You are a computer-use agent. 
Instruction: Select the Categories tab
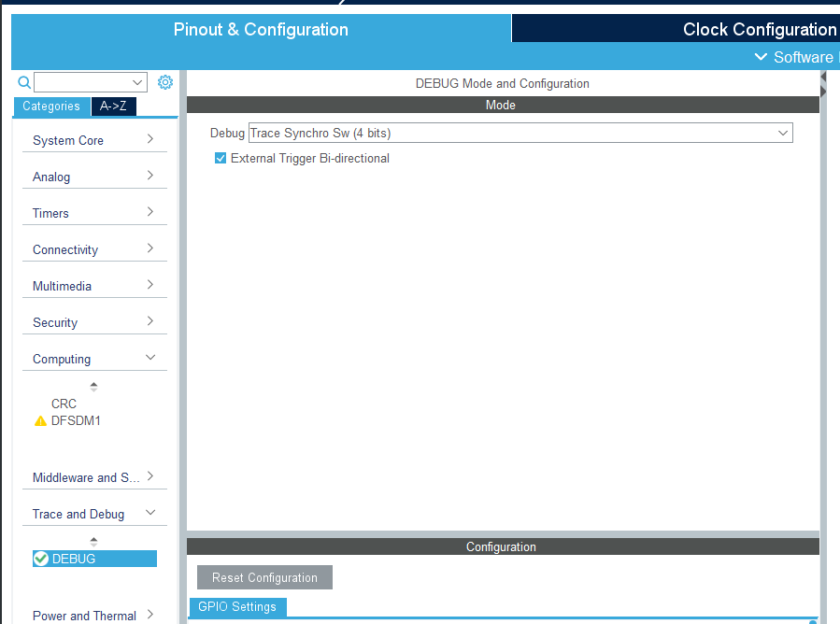[51, 106]
